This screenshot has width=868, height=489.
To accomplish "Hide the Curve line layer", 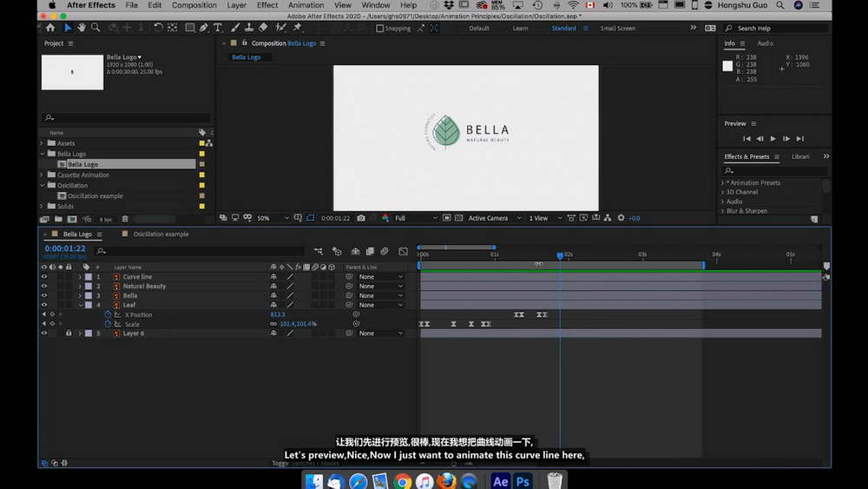I will point(44,277).
